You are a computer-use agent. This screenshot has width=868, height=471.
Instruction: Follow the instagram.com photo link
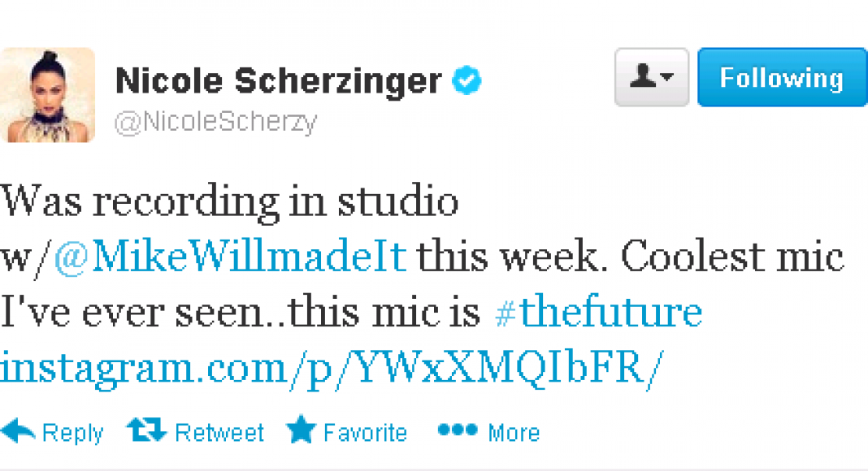(327, 368)
